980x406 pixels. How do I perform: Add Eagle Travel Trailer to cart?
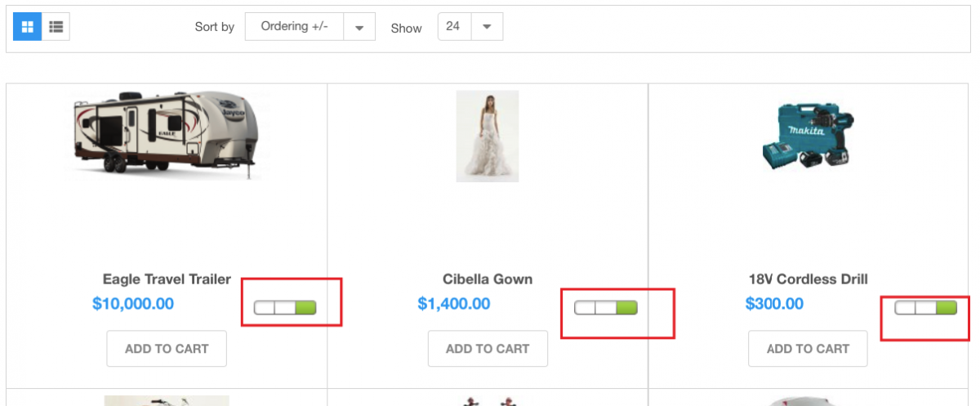click(x=167, y=349)
